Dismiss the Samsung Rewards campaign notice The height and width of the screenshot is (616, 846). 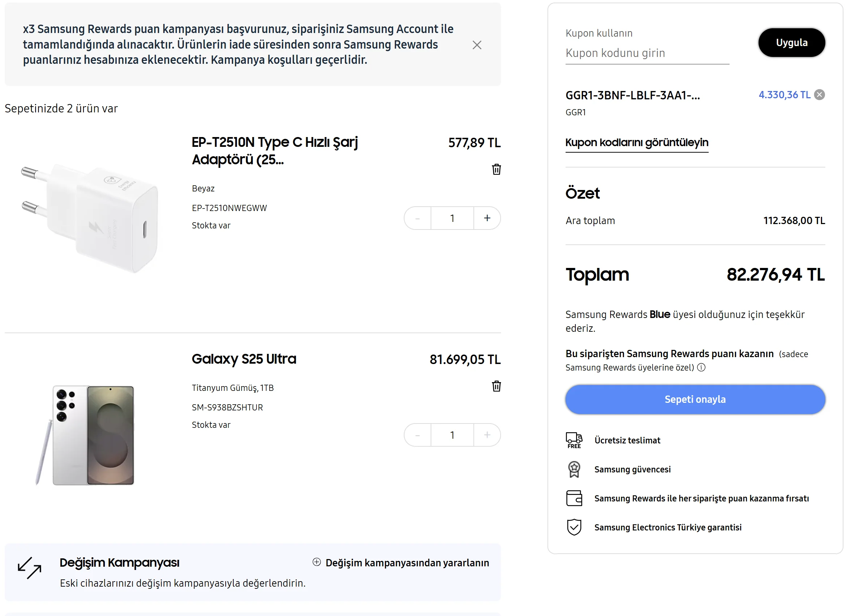point(477,45)
